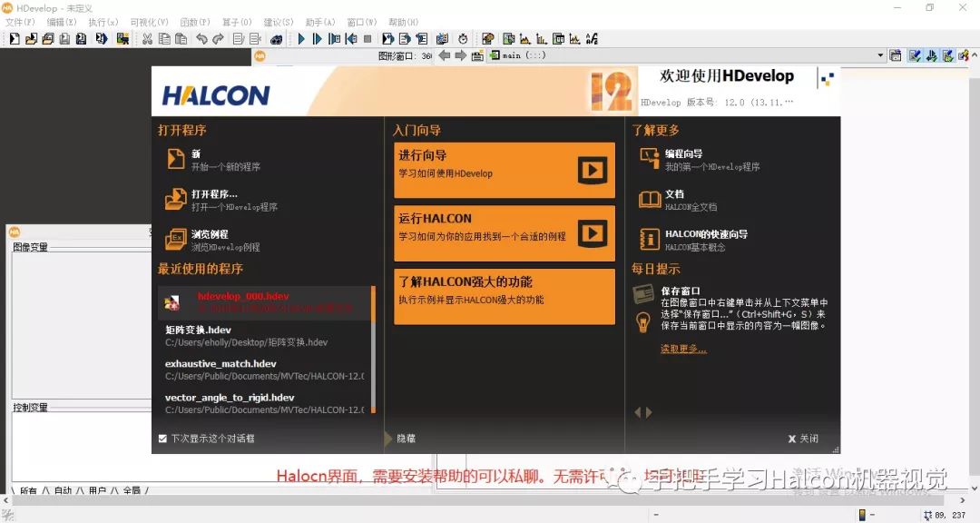Open 文档 book icon
The height and width of the screenshot is (523, 980).
coord(650,200)
